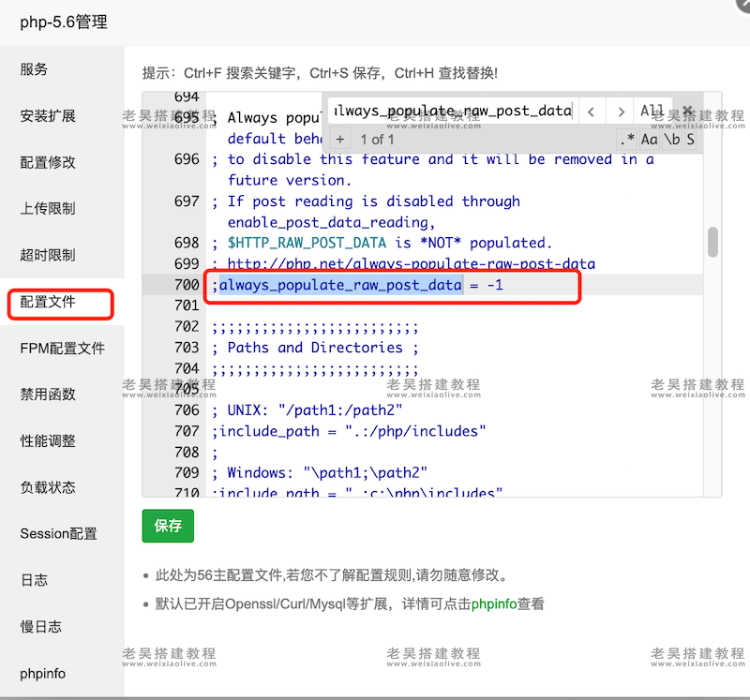Open the 服务 tab in sidebar

tap(34, 69)
